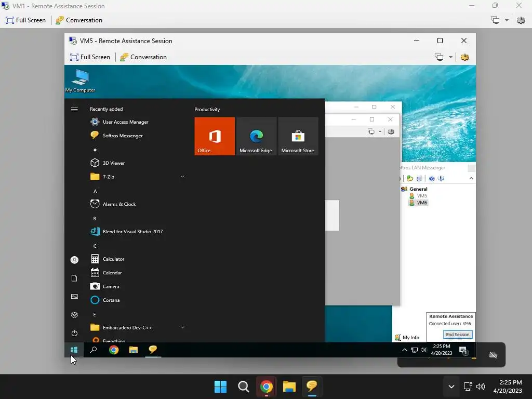
Task: Click My Info in LAN Messenger
Action: [x=407, y=338]
